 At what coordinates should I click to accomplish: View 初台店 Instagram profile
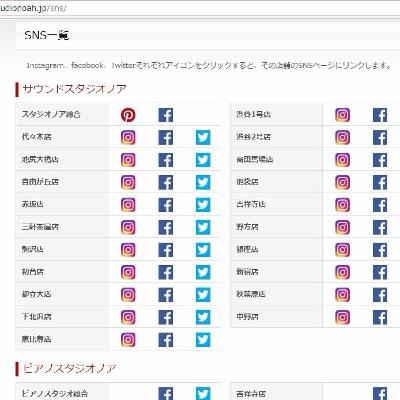click(128, 272)
